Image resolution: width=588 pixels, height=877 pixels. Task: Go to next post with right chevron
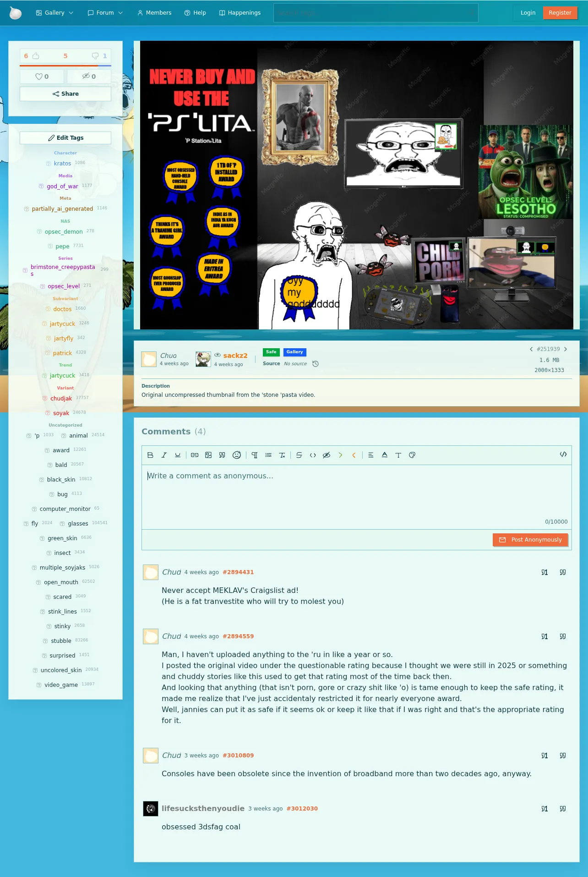[x=566, y=349]
